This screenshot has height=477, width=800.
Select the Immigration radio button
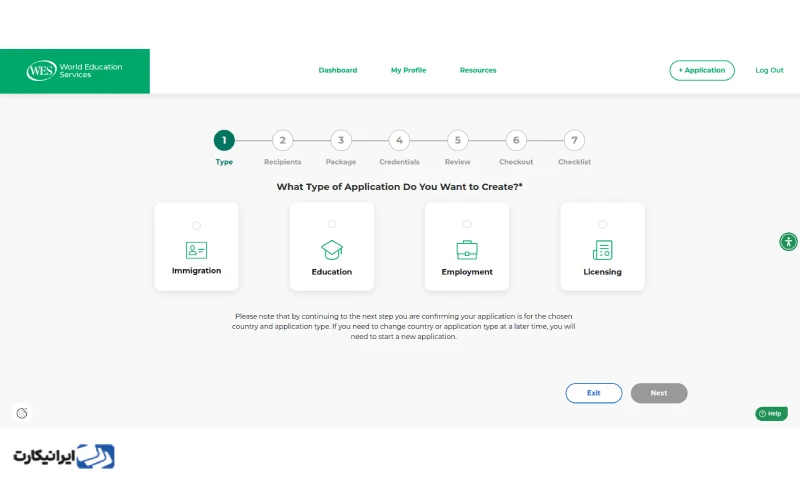click(196, 225)
